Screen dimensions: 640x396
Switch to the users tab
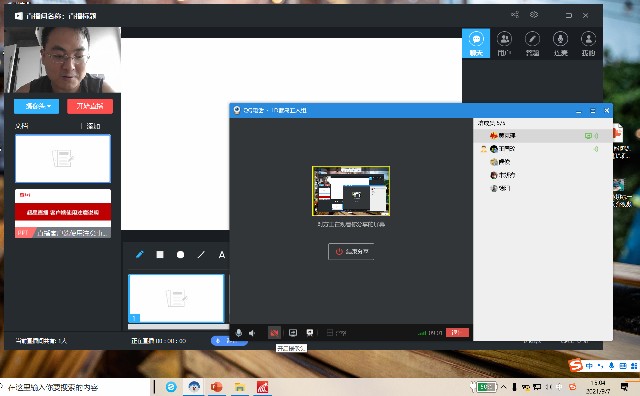(x=504, y=43)
